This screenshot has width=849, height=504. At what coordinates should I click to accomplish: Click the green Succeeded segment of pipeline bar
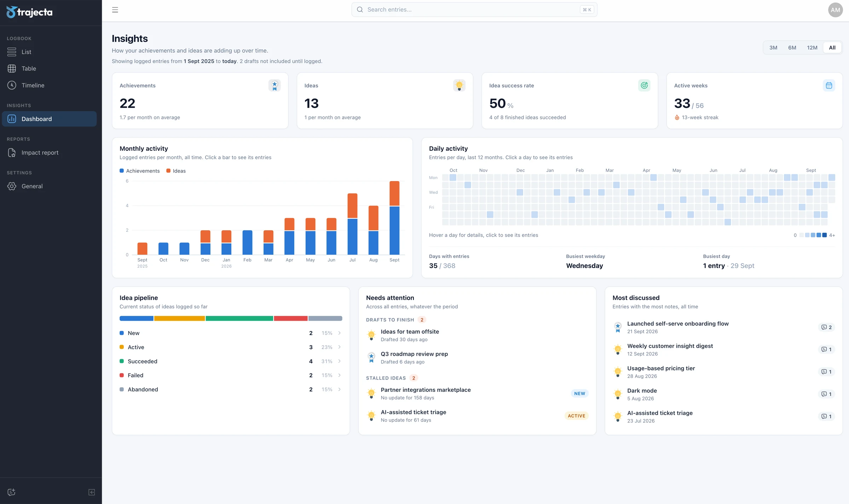pyautogui.click(x=239, y=318)
